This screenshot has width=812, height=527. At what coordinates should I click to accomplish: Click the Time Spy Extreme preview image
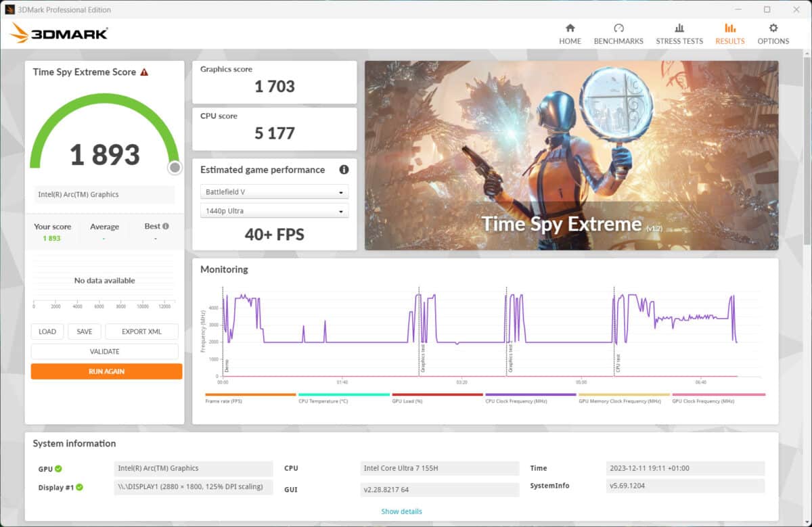click(572, 156)
